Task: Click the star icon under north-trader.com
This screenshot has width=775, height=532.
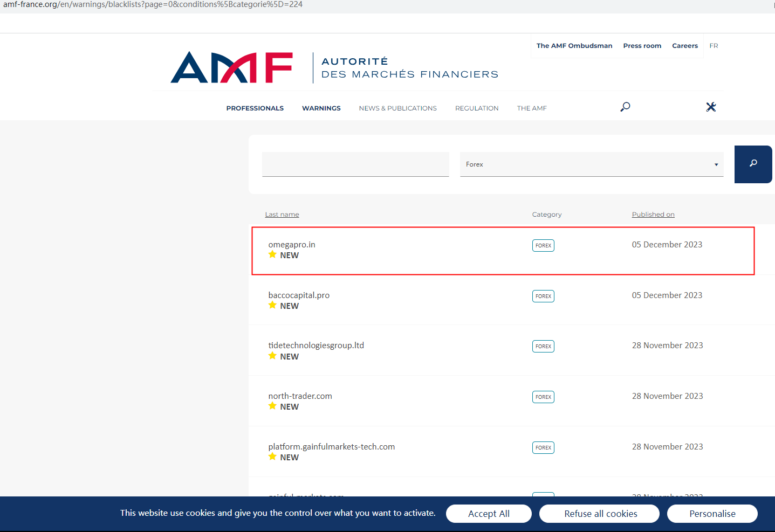Action: pos(272,406)
